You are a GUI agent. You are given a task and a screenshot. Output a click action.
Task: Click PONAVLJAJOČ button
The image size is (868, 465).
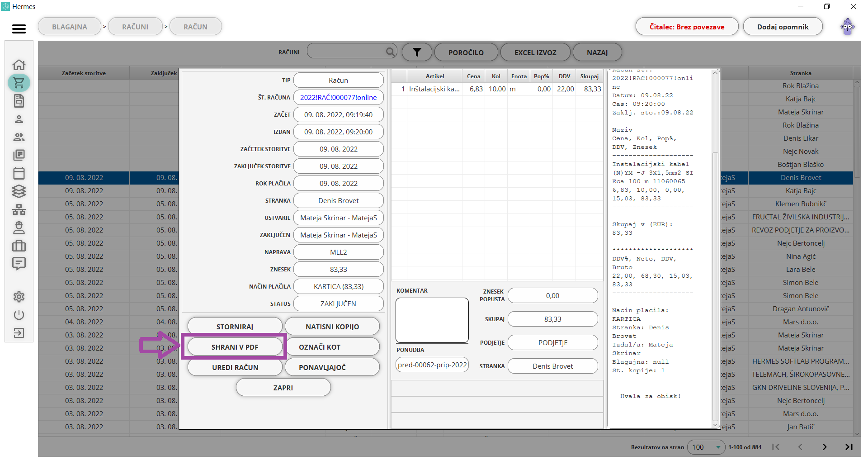point(332,367)
